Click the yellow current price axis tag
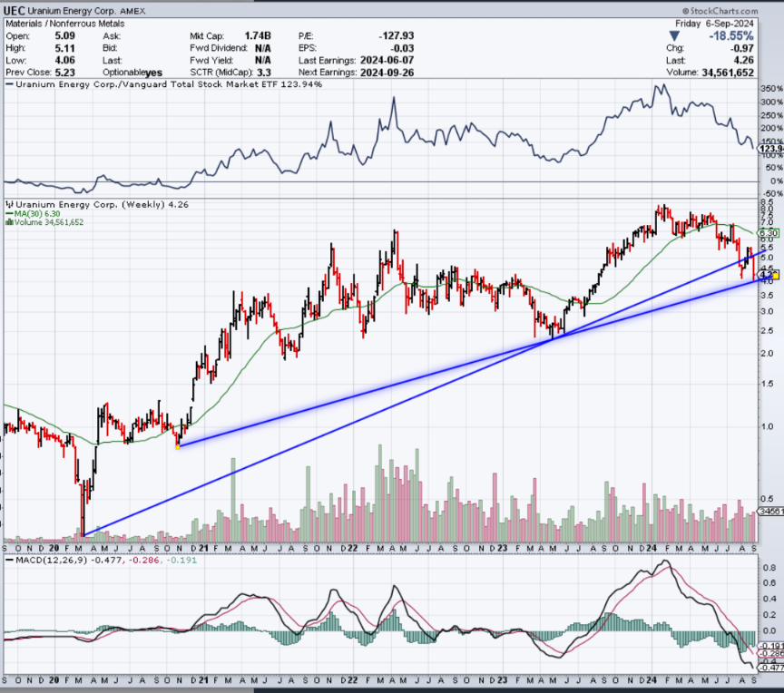784x693 pixels. pyautogui.click(x=769, y=274)
